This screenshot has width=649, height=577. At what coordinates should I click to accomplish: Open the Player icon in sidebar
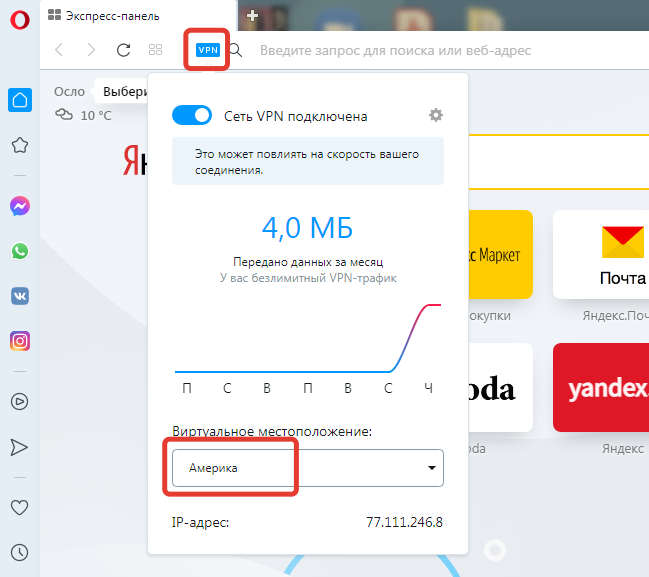pyautogui.click(x=19, y=401)
